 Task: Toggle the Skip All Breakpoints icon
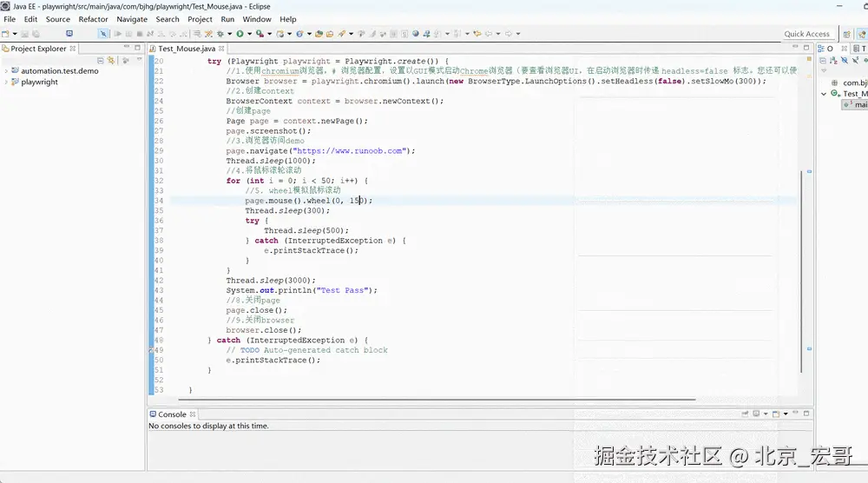103,34
